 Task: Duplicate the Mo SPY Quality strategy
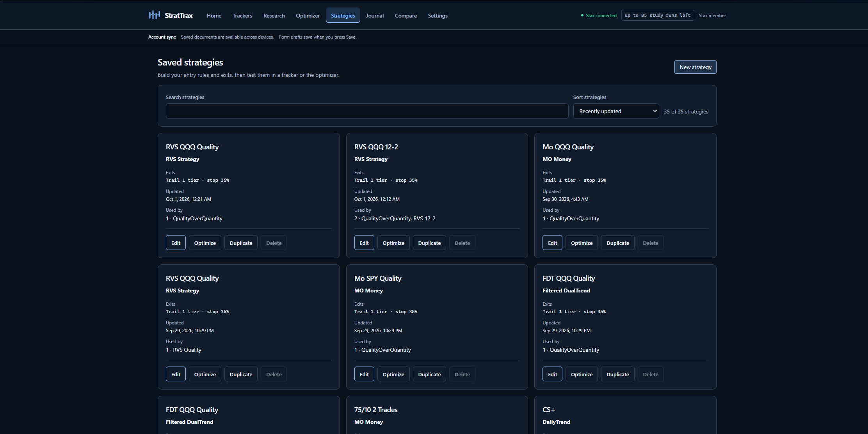(x=429, y=374)
